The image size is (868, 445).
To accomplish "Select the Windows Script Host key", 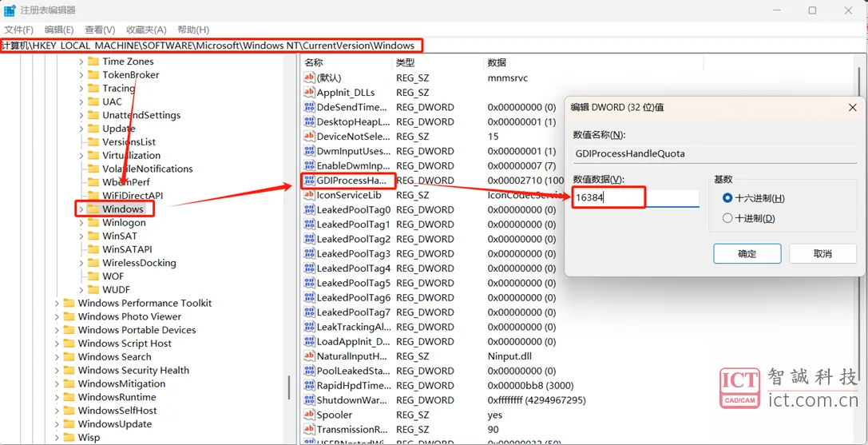I will point(125,344).
